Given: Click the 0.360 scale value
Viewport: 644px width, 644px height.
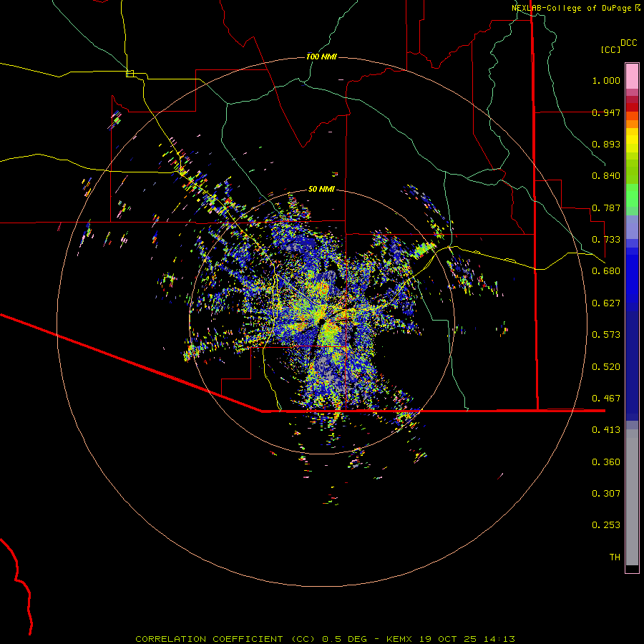Looking at the screenshot, I should pos(606,462).
